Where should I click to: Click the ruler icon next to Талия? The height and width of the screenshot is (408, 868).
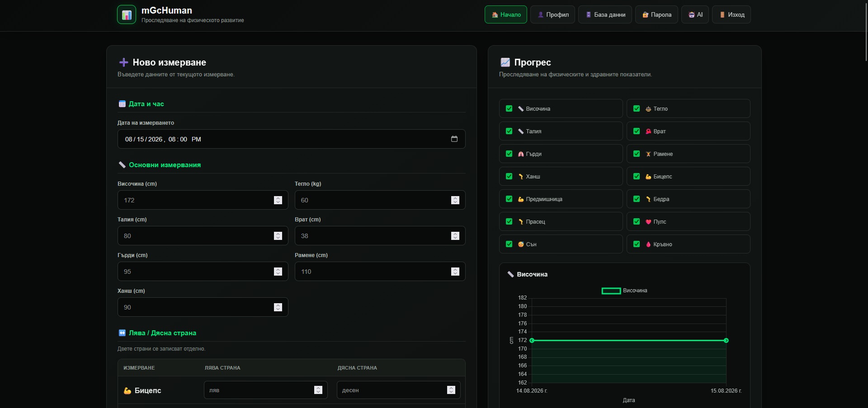click(x=521, y=131)
